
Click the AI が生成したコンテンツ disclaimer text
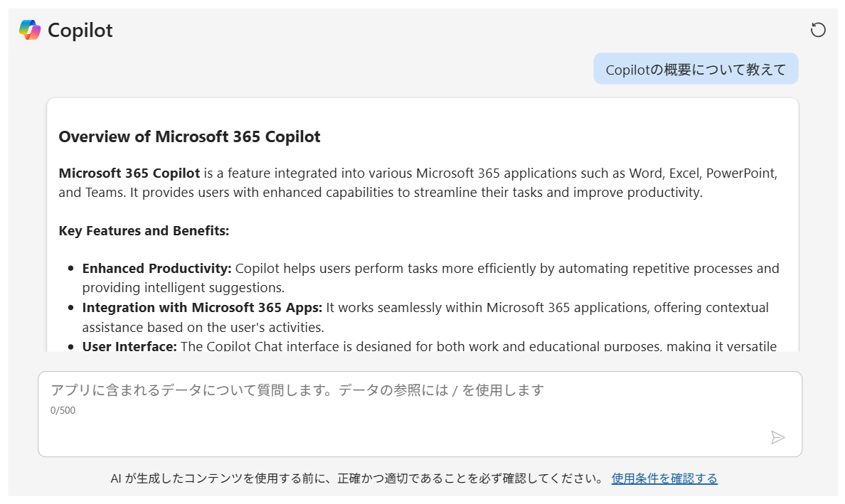coord(357,478)
